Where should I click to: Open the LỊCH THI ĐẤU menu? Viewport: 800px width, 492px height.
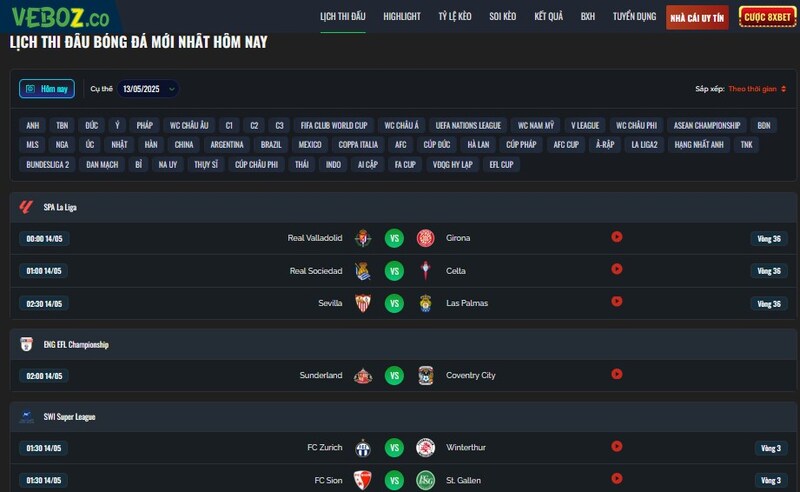tap(343, 16)
